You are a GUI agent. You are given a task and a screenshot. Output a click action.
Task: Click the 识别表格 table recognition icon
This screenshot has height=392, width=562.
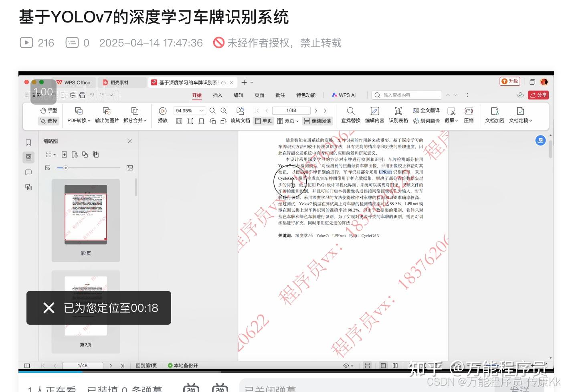coord(398,115)
